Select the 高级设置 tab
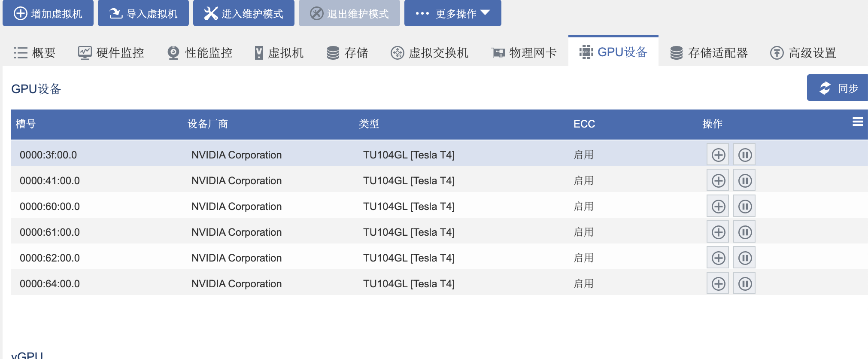This screenshot has width=868, height=359. (803, 53)
